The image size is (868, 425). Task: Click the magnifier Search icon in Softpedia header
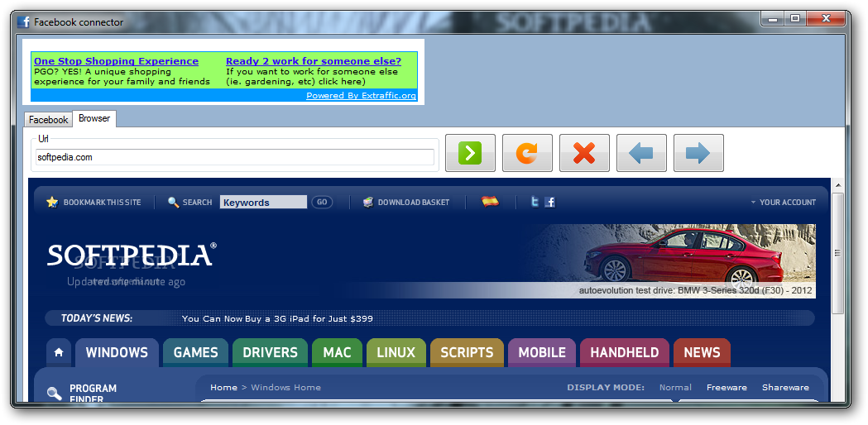pos(173,202)
